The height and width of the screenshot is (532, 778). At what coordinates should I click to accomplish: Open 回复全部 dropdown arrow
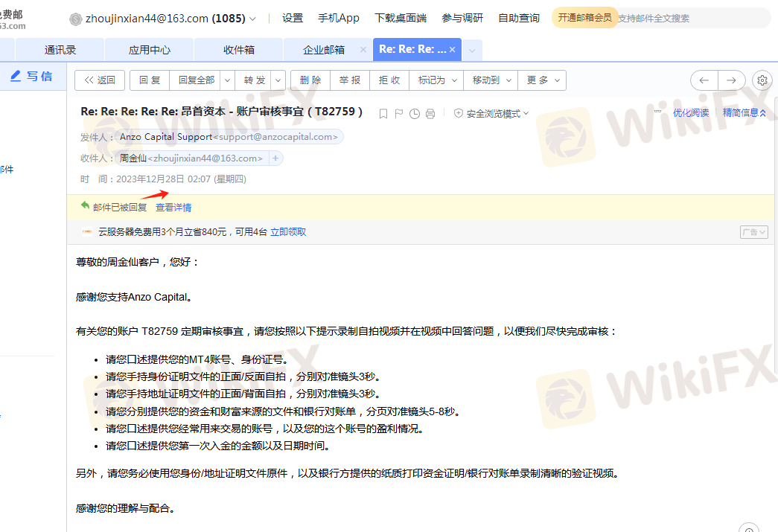pyautogui.click(x=227, y=80)
